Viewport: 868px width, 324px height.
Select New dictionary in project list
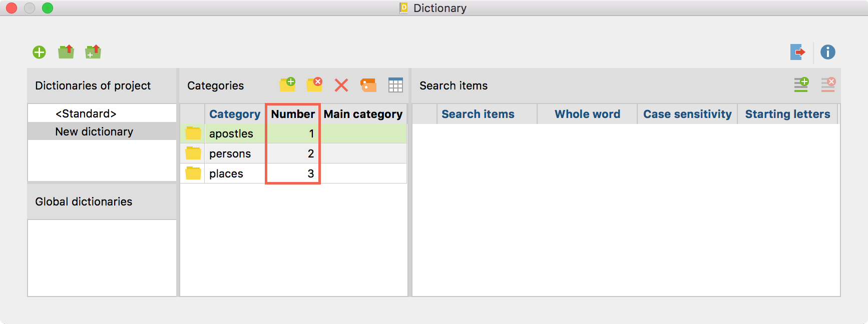102,131
